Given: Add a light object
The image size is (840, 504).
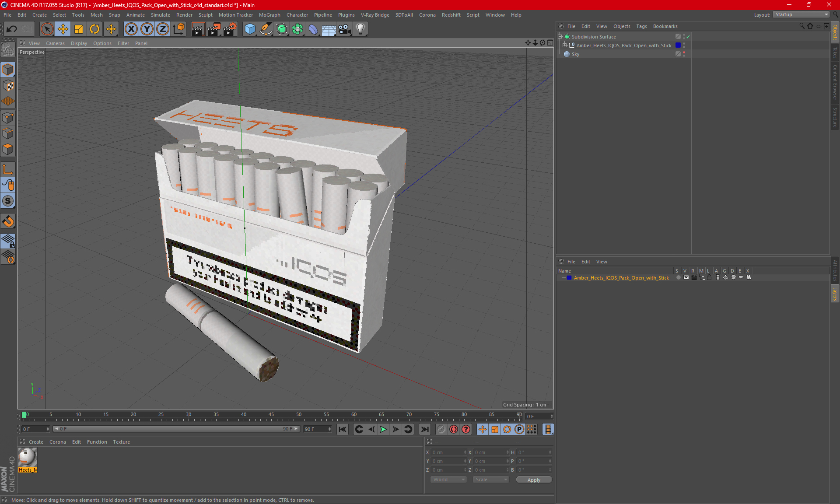Looking at the screenshot, I should click(x=360, y=29).
